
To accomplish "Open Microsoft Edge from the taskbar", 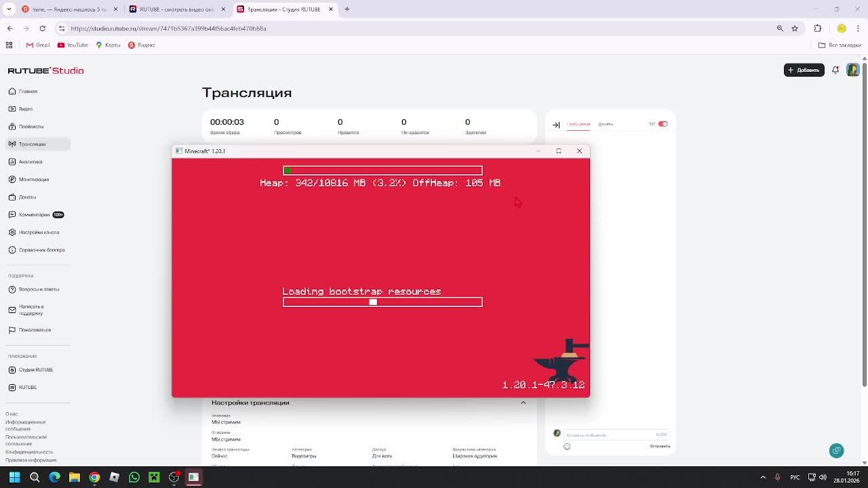I will tap(54, 477).
